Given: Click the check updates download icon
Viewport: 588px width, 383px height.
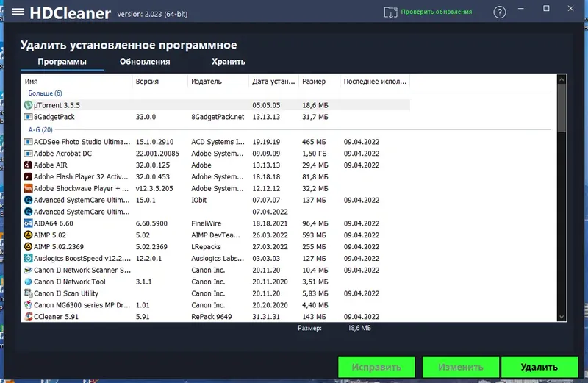Looking at the screenshot, I should [x=390, y=12].
